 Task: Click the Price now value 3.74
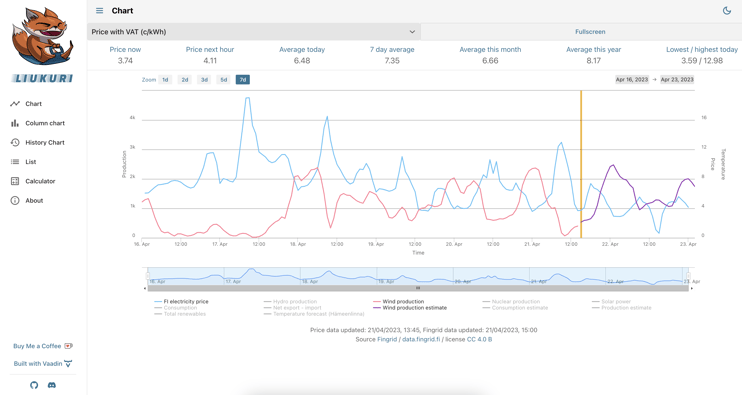[125, 61]
